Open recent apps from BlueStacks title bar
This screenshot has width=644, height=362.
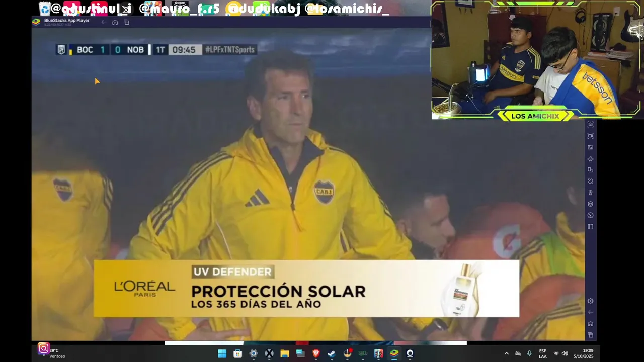[x=126, y=22]
